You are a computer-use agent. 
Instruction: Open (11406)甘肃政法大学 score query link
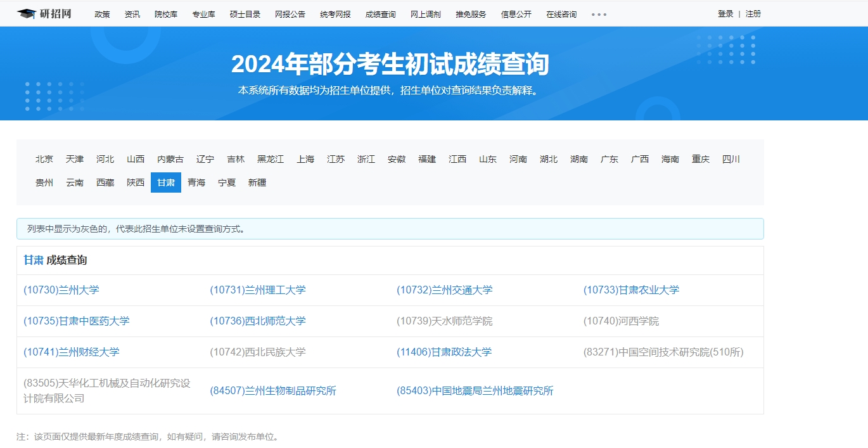point(444,352)
